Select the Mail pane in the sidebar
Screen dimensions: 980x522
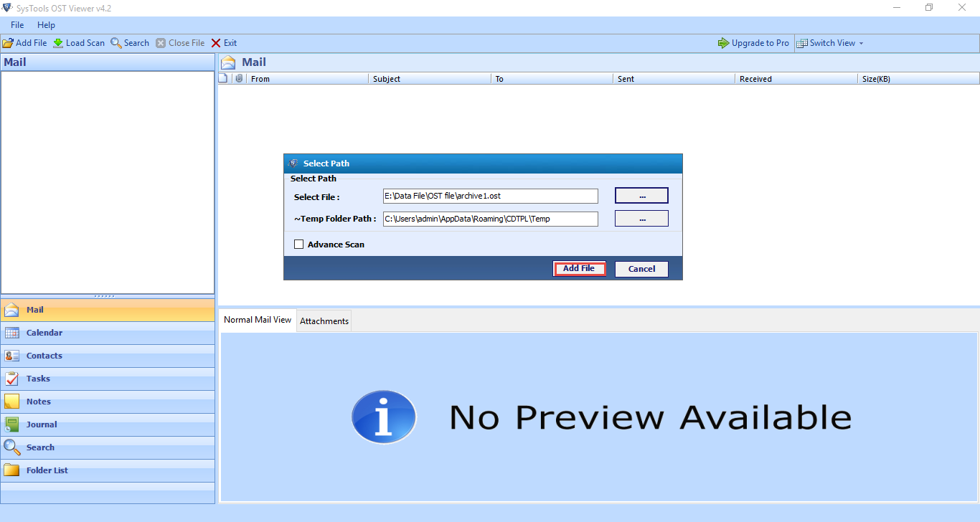[108, 310]
